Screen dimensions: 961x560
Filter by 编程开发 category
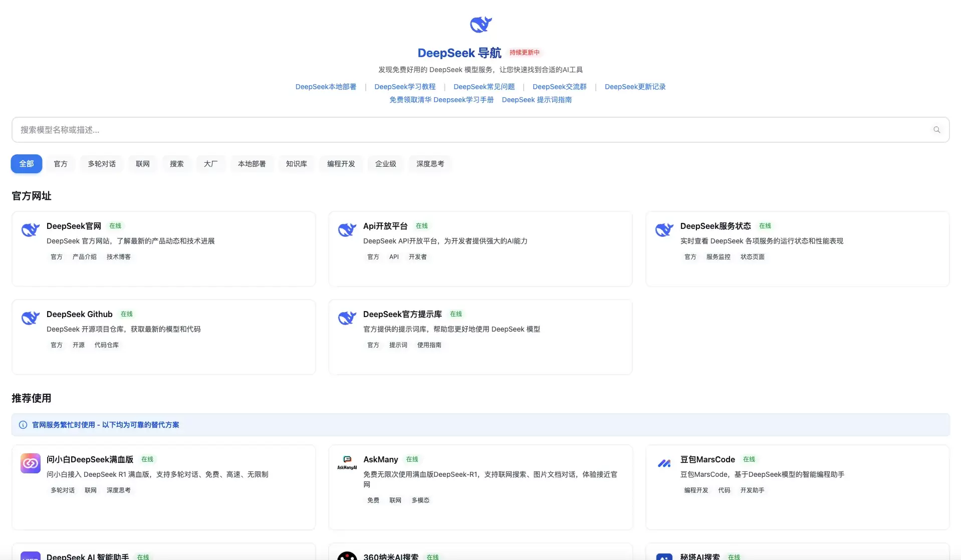pos(341,164)
